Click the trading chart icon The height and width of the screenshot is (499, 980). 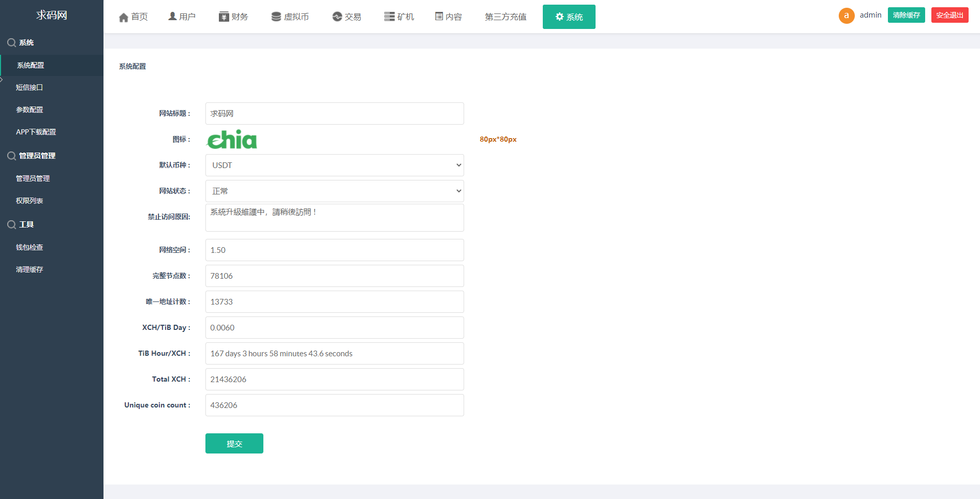pos(337,17)
